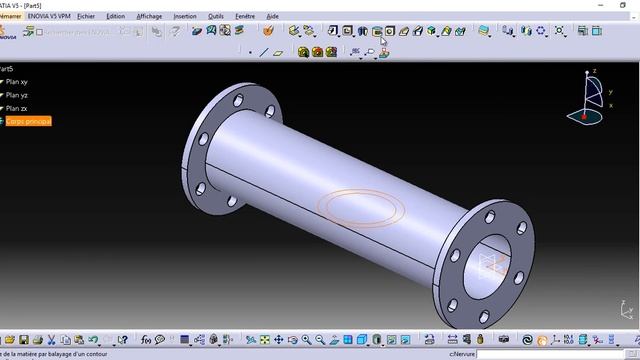Open the shading render style dropdown arrow
This screenshot has height=360, width=640.
(x=383, y=345)
